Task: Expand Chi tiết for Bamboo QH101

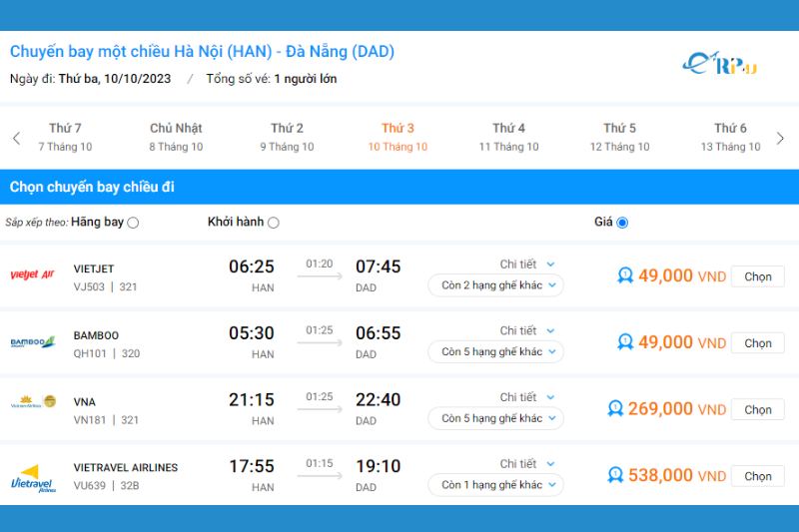Action: pyautogui.click(x=527, y=331)
